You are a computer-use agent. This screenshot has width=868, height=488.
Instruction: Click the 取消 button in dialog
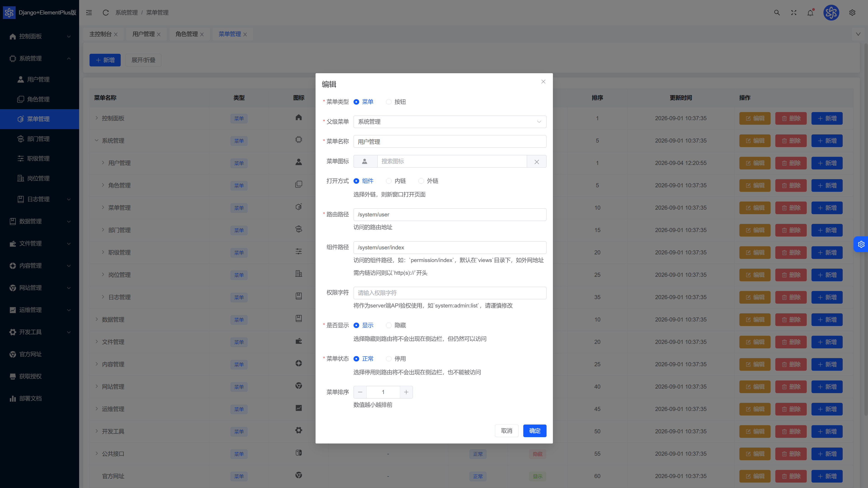tap(506, 431)
